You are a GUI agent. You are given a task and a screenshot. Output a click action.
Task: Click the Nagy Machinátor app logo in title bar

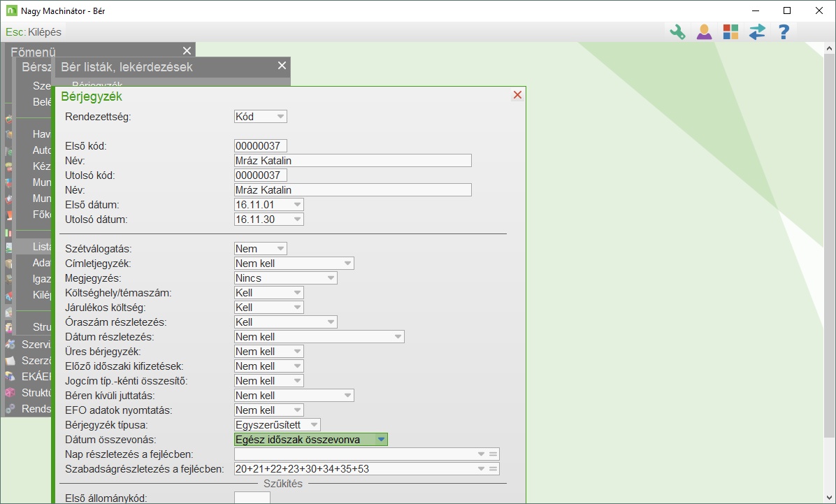coord(11,10)
